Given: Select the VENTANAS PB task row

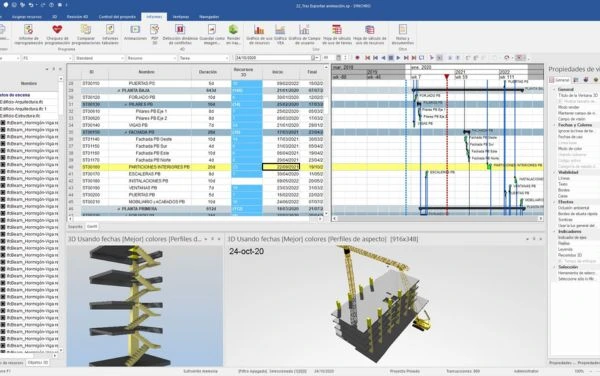Looking at the screenshot, I should (196, 188).
